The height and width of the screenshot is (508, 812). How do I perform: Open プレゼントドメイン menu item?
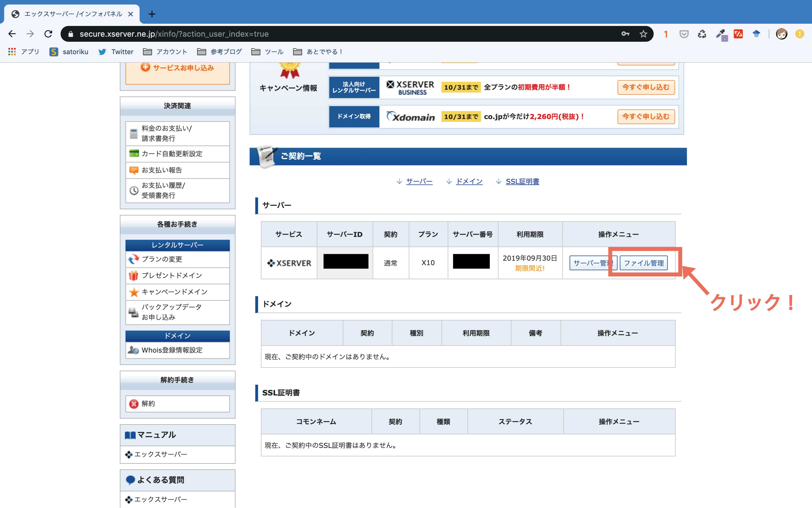point(177,276)
